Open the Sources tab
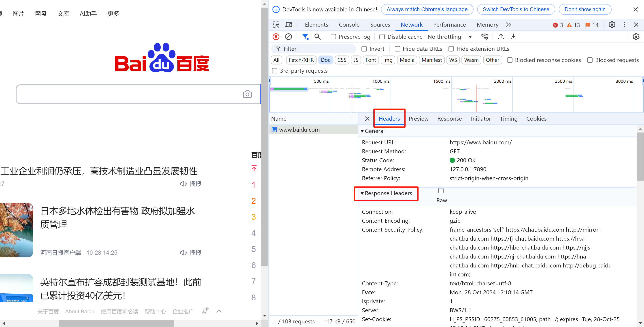This screenshot has width=644, height=327. (x=380, y=25)
